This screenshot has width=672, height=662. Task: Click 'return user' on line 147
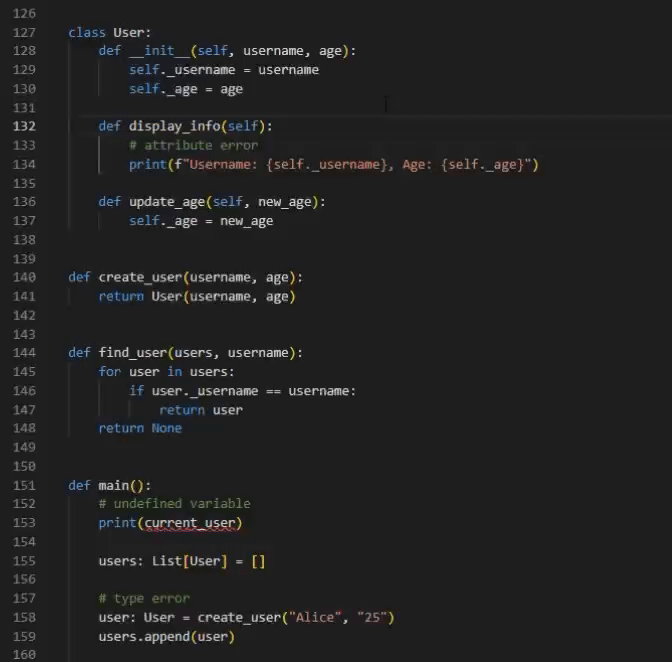[201, 410]
